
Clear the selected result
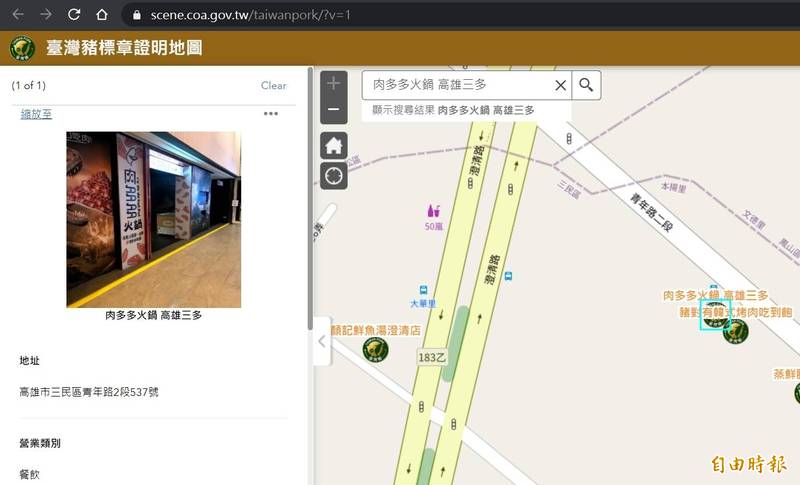click(x=273, y=85)
